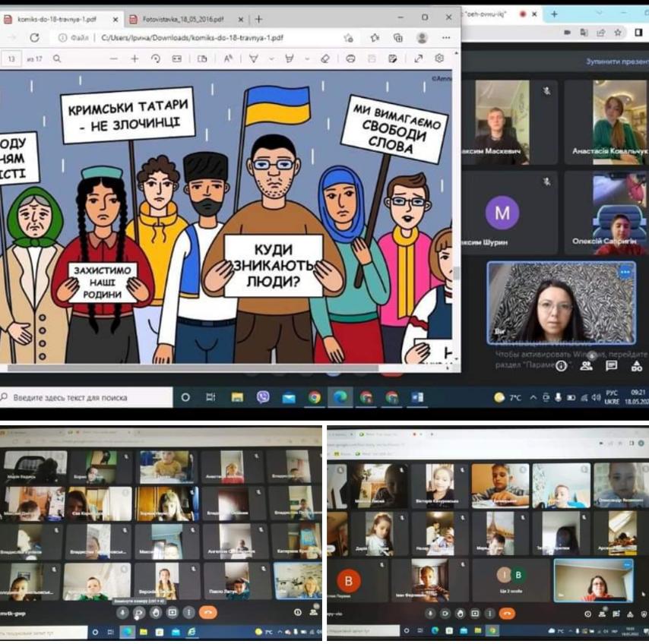Screen dimensions: 649x644
Task: Click the Edge address bar path
Action: click(192, 38)
